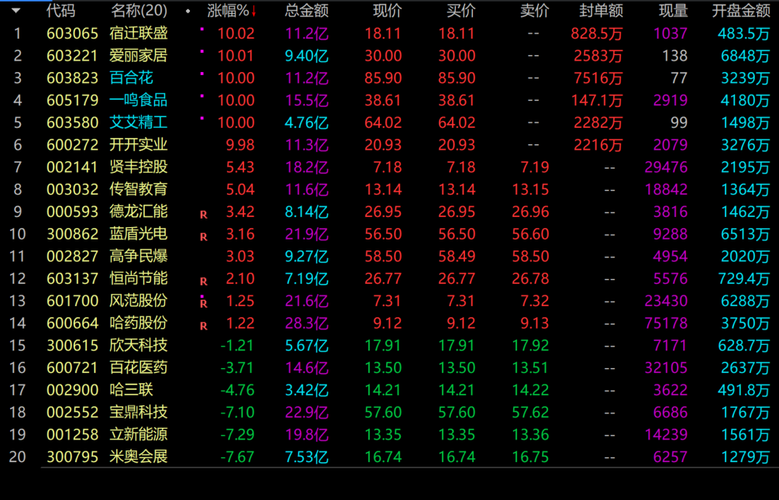Select stock name 宝鼎科技

tap(139, 412)
